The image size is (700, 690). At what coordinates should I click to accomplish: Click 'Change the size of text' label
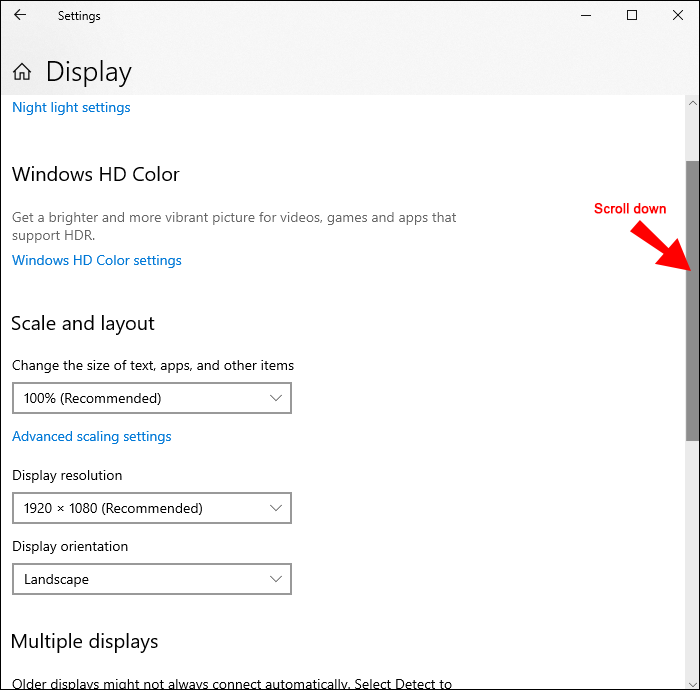pos(153,366)
